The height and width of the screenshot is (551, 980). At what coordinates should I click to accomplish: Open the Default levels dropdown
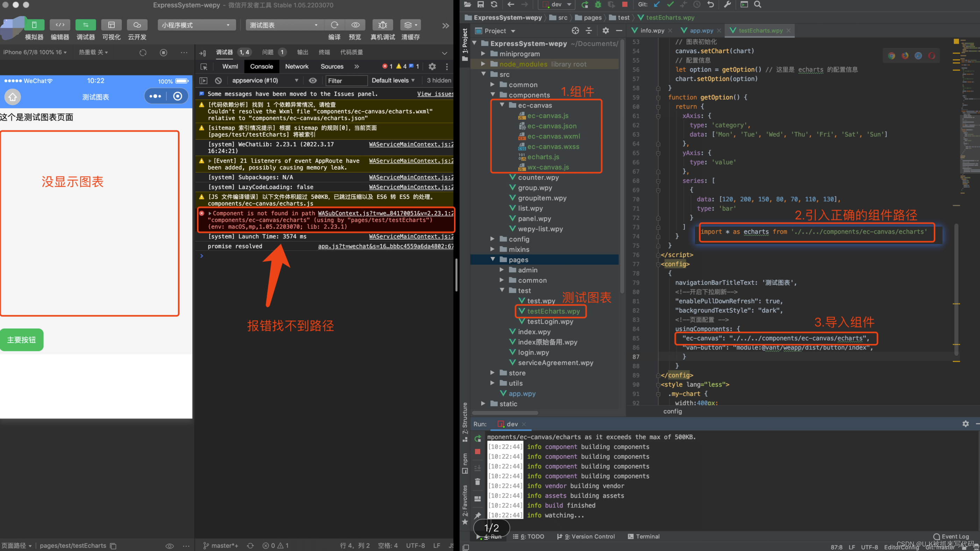pos(393,81)
